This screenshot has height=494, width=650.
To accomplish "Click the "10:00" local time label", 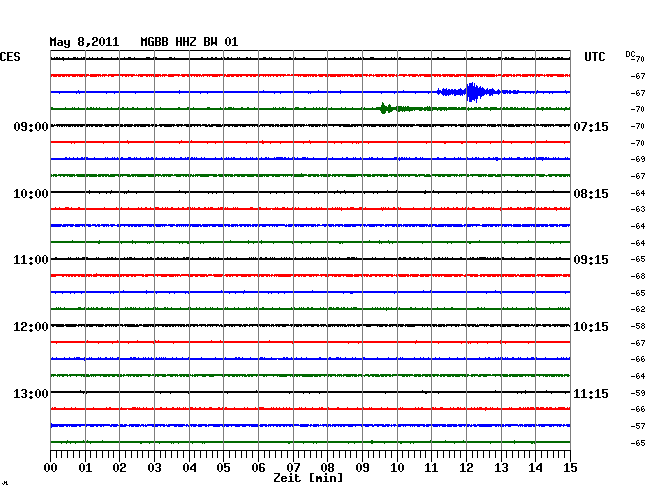I will 31,194.
